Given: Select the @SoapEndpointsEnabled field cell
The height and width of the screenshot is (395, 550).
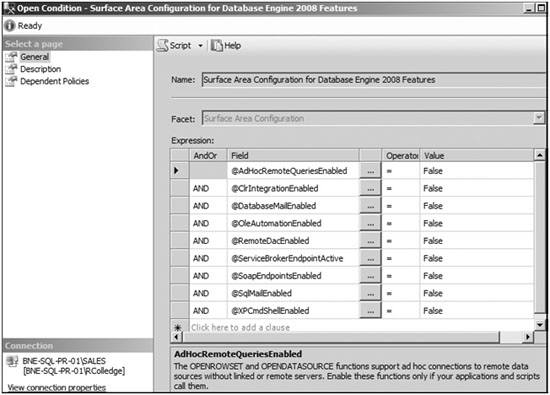Looking at the screenshot, I should (293, 276).
